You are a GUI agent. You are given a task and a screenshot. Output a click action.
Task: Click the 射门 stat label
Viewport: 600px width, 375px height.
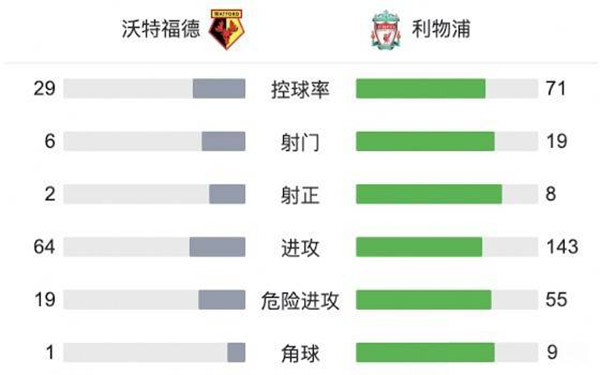300,142
